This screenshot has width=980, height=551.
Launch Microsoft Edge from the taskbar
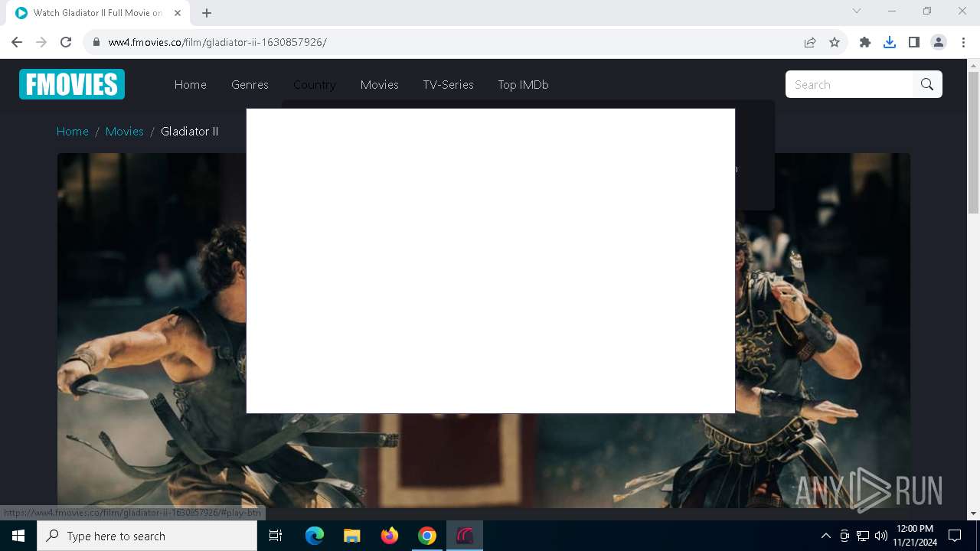(x=315, y=536)
